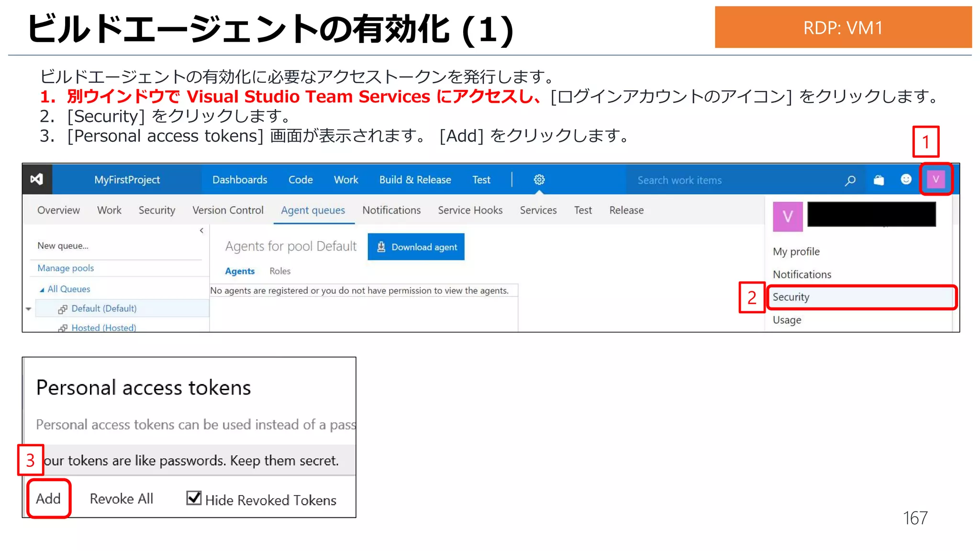The image size is (980, 551).
Task: Open Notifications from account menu
Action: pyautogui.click(x=802, y=275)
